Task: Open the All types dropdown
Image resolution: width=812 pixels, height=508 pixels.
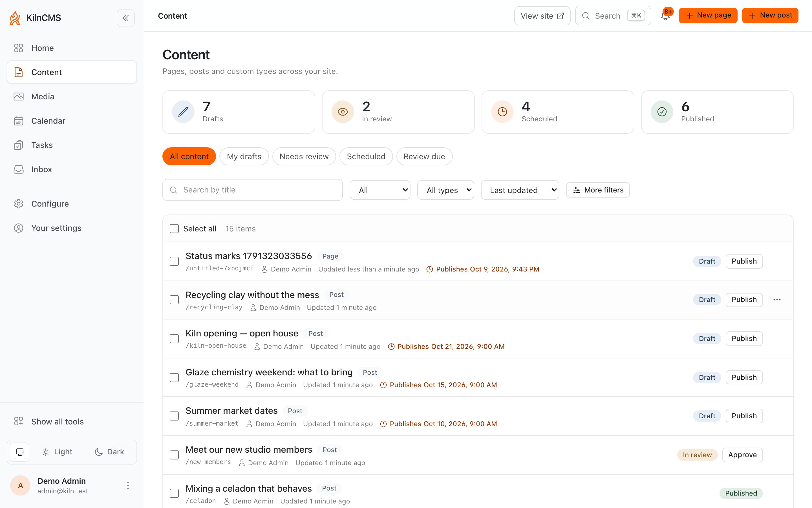Action: 445,190
